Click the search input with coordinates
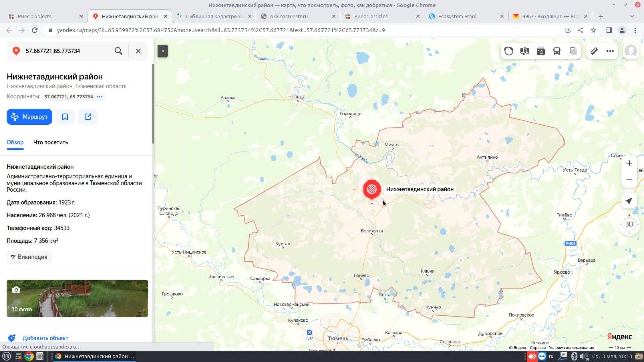The height and width of the screenshot is (362, 644). [67, 51]
